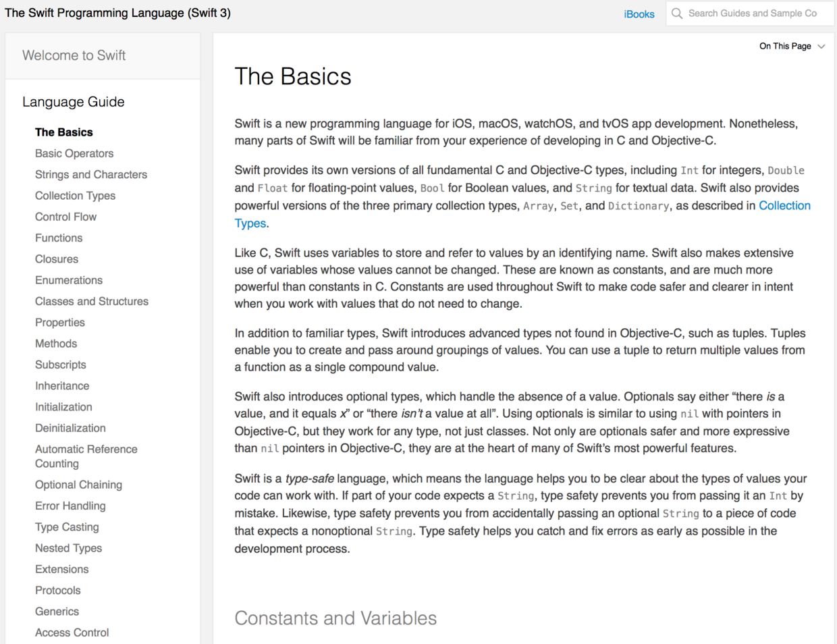Screen dimensions: 837x644
Task: Open Strings and Characters chapter
Action: pyautogui.click(x=91, y=174)
